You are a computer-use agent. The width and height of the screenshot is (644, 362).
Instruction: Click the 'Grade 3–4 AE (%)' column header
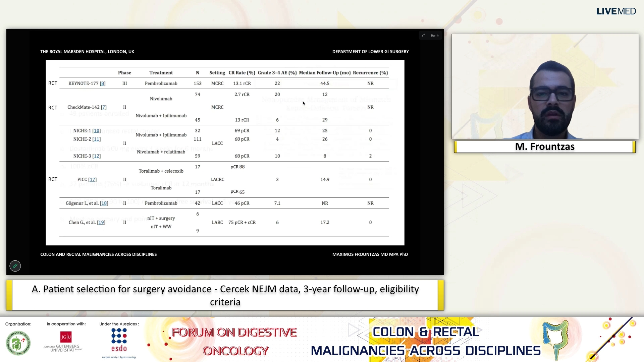277,73
